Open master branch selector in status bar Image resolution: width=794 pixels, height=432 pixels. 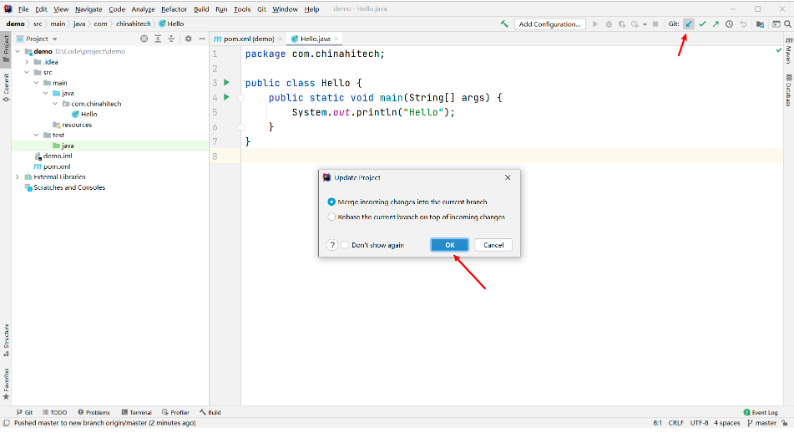point(762,422)
